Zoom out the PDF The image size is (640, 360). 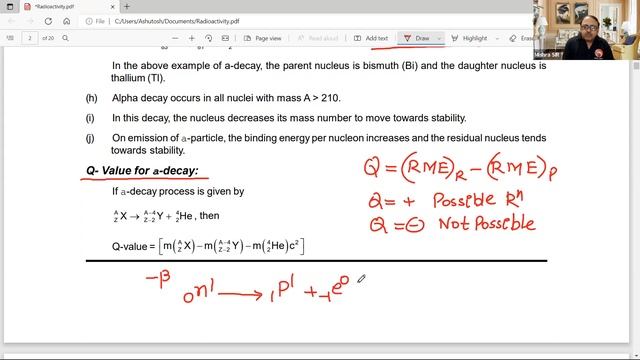pyautogui.click(x=175, y=38)
